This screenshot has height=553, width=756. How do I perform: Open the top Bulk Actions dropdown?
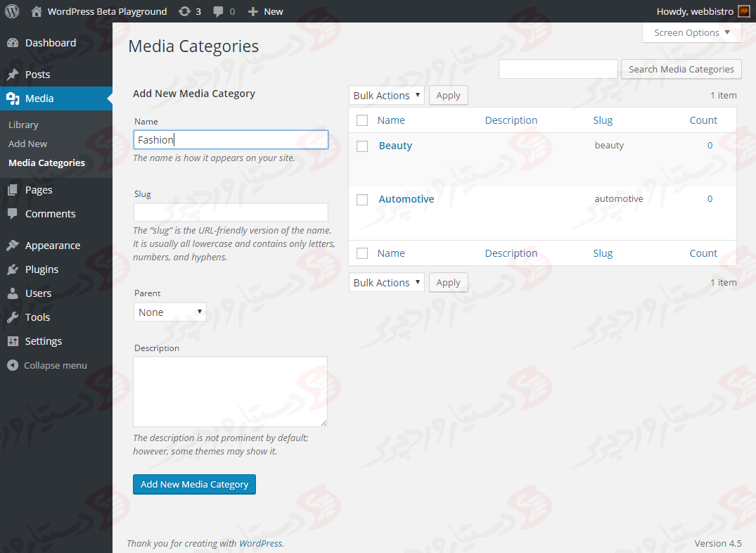386,96
